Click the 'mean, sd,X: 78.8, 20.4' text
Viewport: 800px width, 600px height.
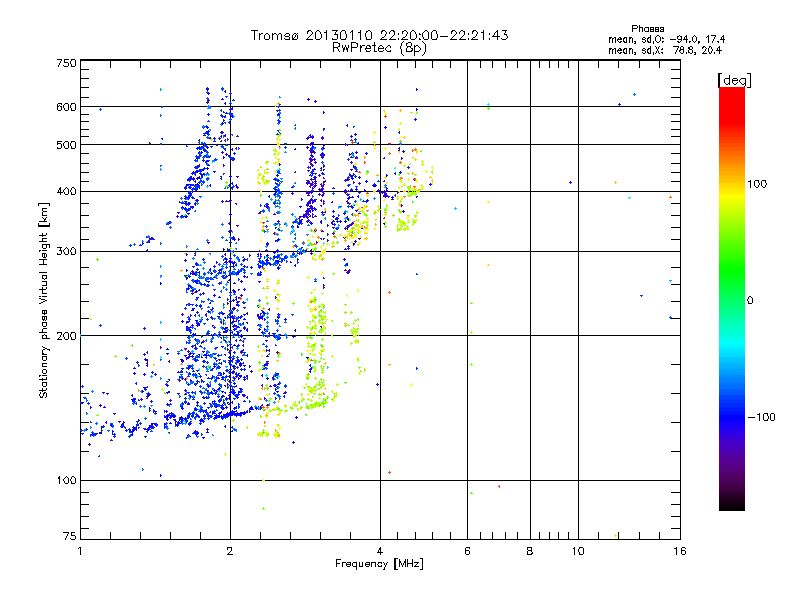(665, 50)
